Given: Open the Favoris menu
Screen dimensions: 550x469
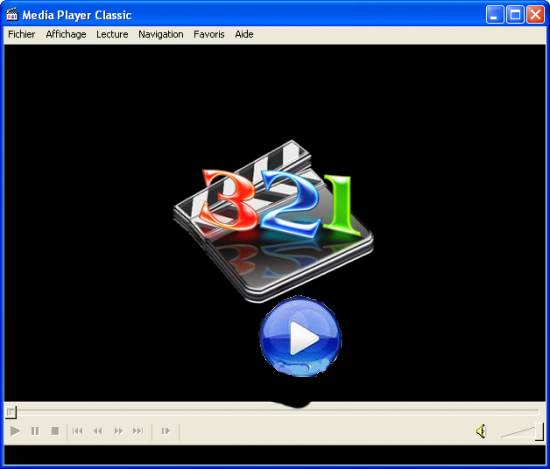Looking at the screenshot, I should click(x=209, y=34).
